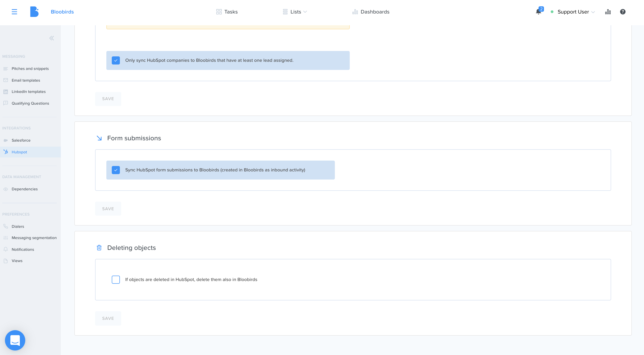Click the Form submissions heading
Screen dimensions: 644x355
(134, 138)
